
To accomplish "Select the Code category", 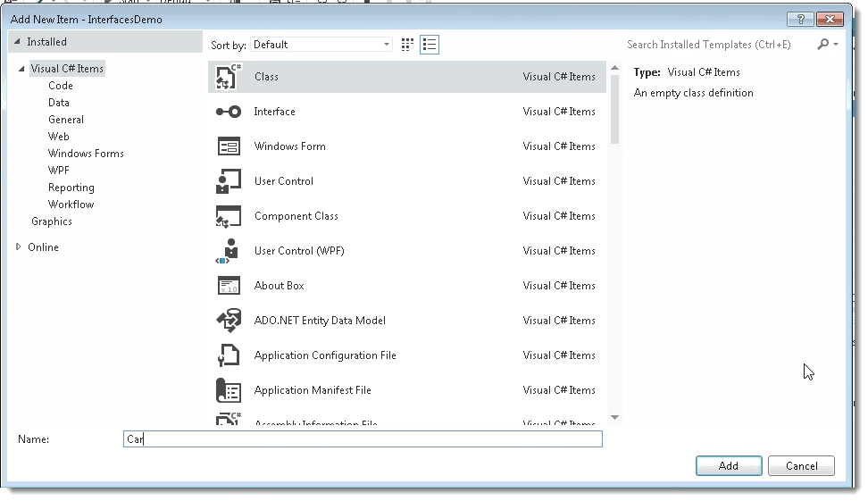I will (x=61, y=86).
